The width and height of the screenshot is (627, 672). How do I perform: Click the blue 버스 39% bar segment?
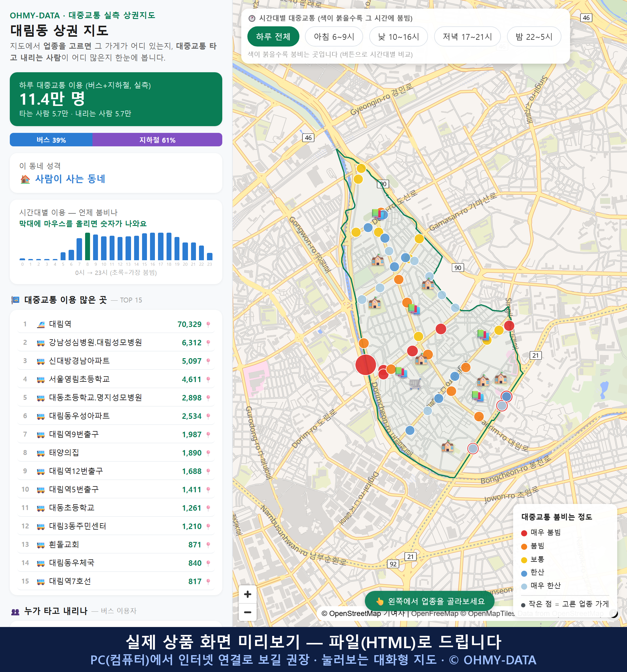pos(51,140)
